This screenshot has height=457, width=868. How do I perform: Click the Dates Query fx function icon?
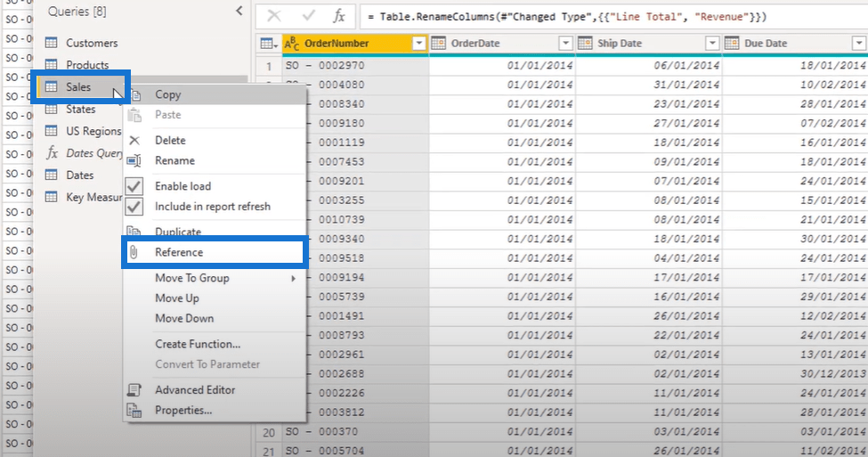tap(52, 153)
